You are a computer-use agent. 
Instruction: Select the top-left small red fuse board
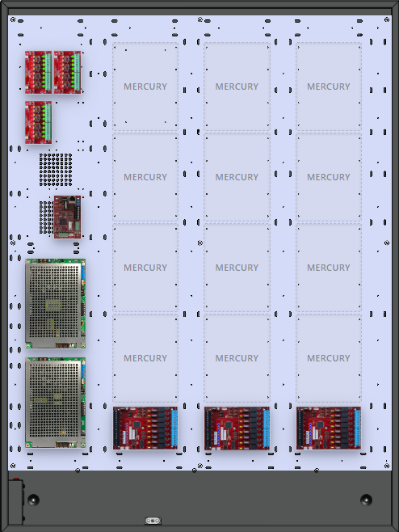[x=38, y=72]
